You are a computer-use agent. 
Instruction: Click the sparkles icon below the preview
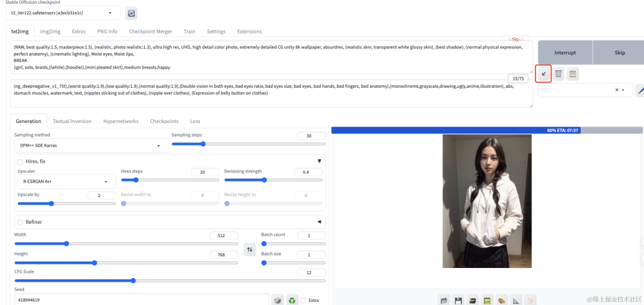point(531,300)
